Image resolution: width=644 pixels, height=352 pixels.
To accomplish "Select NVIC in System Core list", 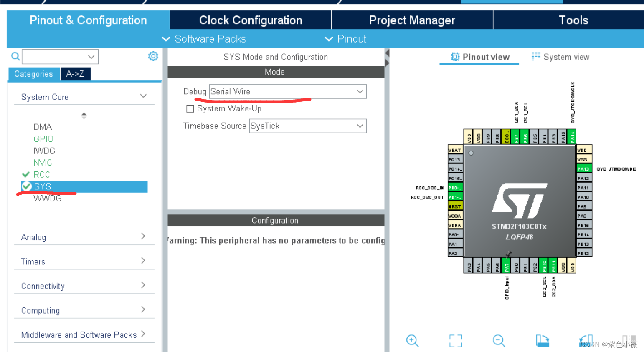I will (43, 163).
